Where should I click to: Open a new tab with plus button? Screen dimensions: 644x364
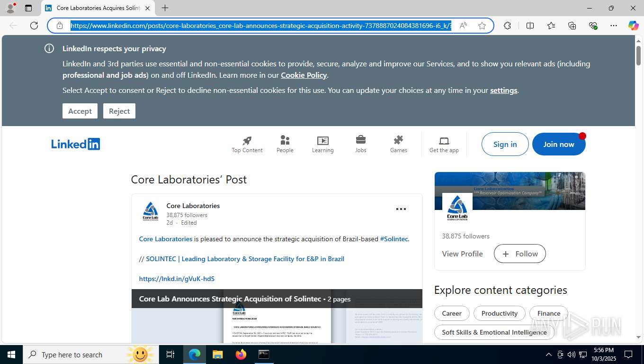click(x=165, y=8)
